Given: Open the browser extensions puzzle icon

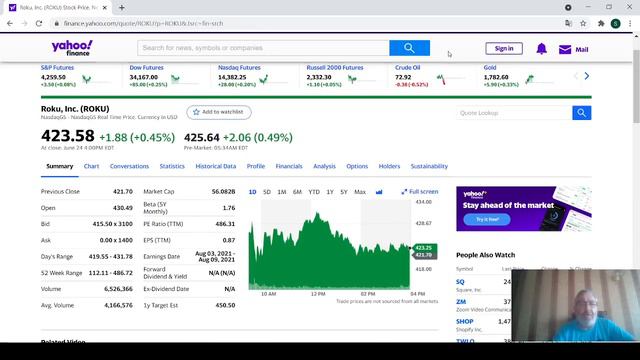Looking at the screenshot, I should [601, 24].
